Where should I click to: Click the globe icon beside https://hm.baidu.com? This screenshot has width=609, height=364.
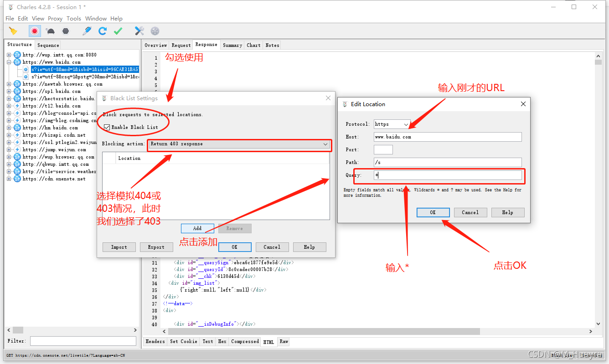click(17, 128)
